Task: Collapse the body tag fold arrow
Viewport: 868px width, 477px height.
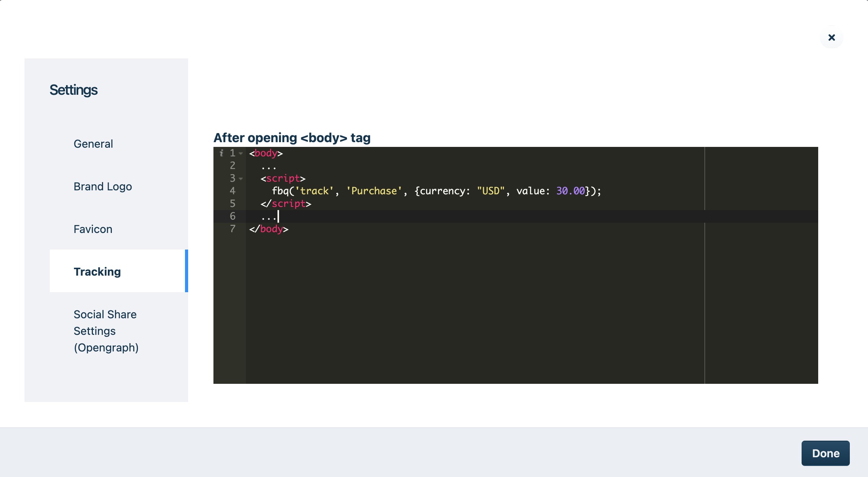Action: 241,153
